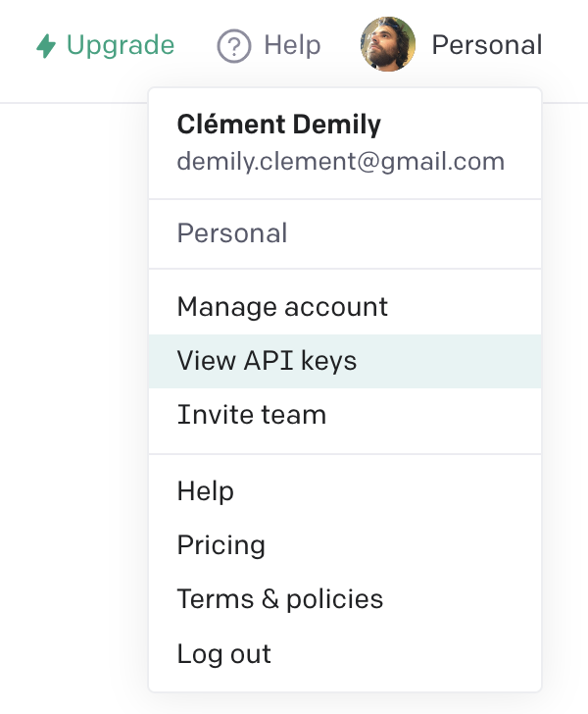The image size is (588, 714).
Task: Open the Upgrade link in top bar
Action: tap(121, 45)
